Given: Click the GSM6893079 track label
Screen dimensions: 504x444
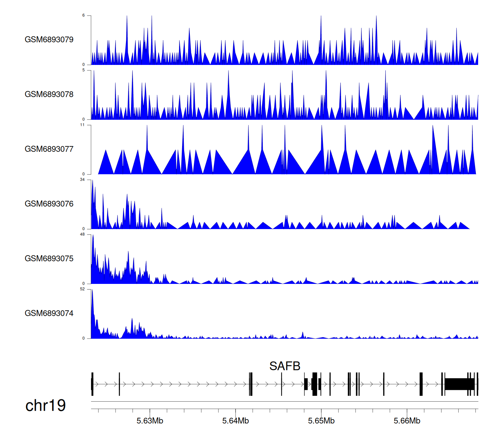Looking at the screenshot, I should [x=49, y=40].
